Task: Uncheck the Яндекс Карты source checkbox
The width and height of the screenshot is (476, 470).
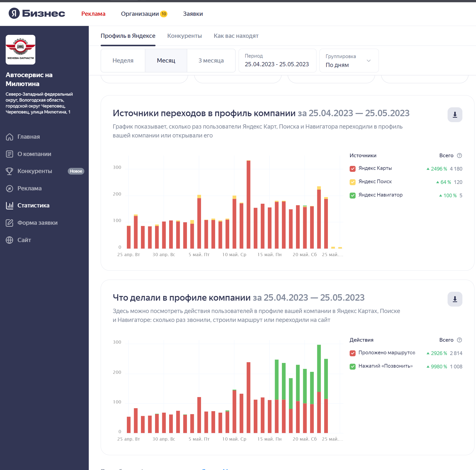Action: (352, 169)
